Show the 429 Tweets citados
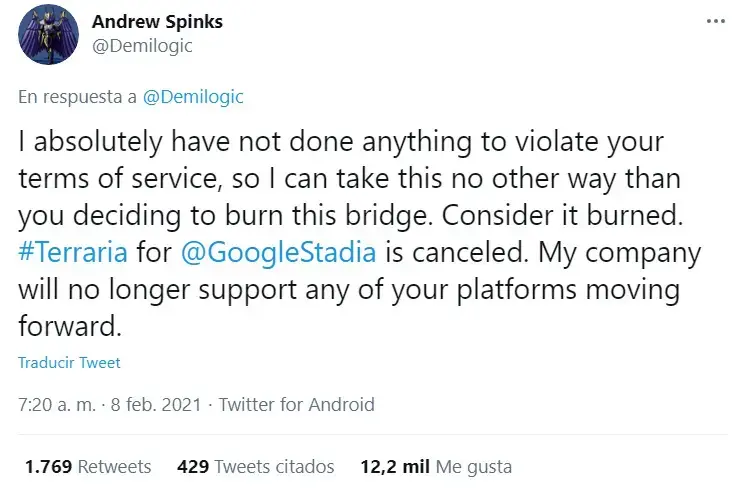 [255, 466]
